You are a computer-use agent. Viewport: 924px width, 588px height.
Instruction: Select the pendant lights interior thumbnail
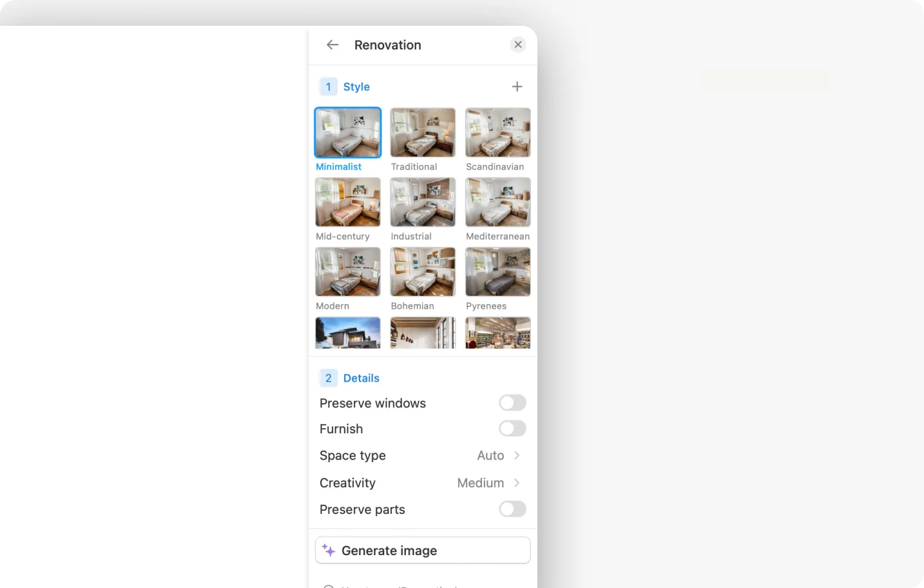coord(423,333)
